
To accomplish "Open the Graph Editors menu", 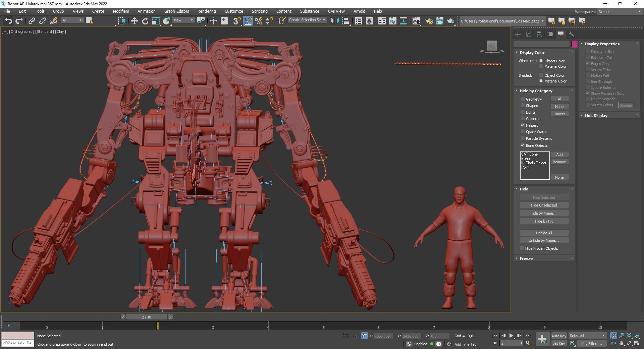I will (176, 11).
